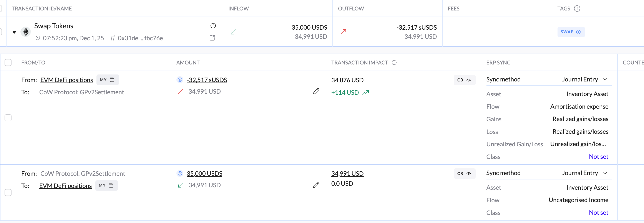Click the Ethereum logo icon
Image resolution: width=644 pixels, height=223 pixels.
[26, 32]
